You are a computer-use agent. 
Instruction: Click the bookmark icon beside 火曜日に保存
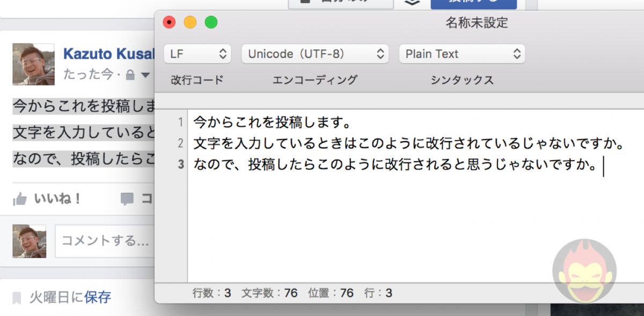click(17, 297)
